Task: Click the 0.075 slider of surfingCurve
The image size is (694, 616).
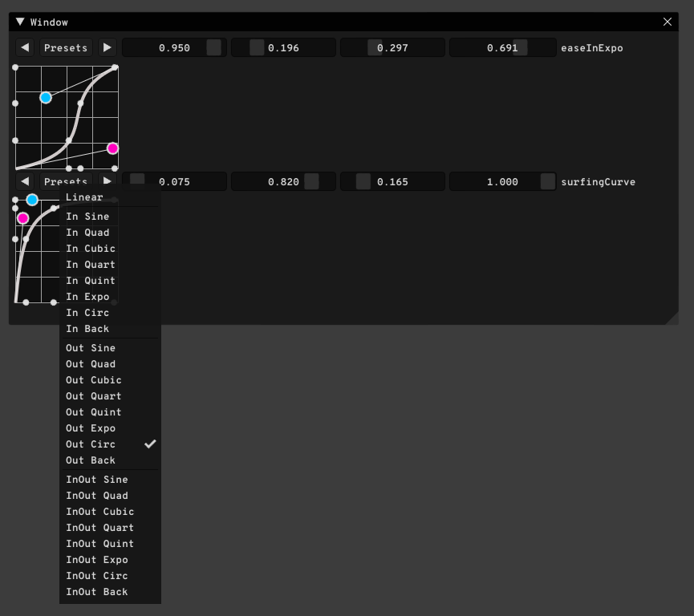Action: [x=174, y=182]
